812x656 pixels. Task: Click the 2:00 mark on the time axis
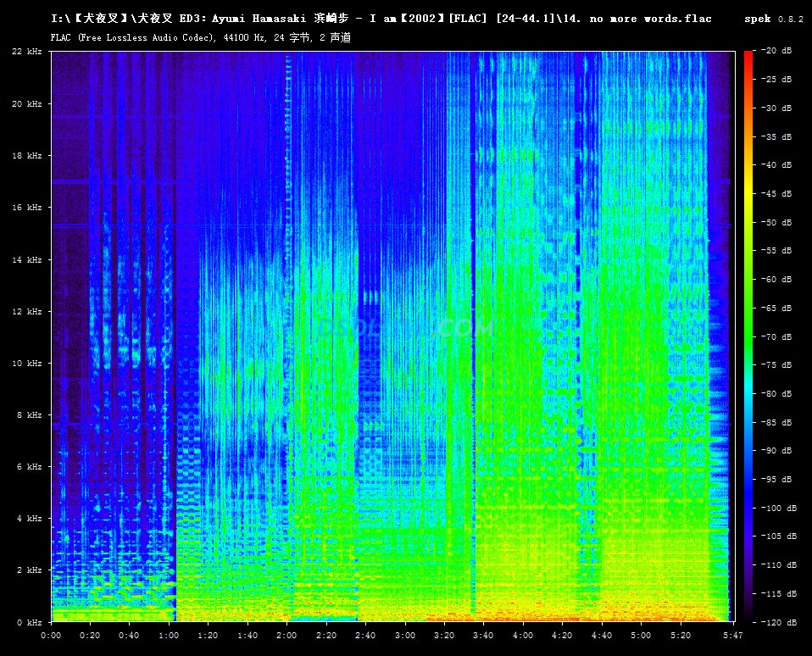(x=286, y=635)
